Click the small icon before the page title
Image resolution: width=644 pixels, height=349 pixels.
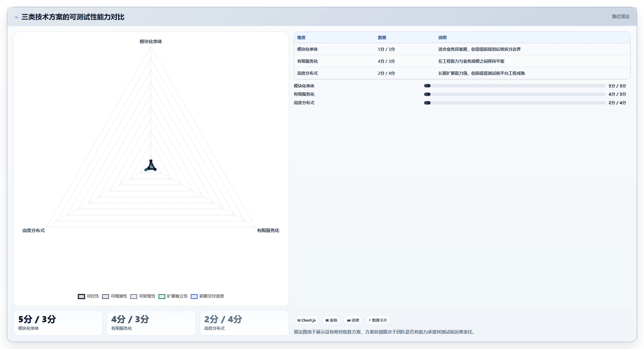pos(16,17)
